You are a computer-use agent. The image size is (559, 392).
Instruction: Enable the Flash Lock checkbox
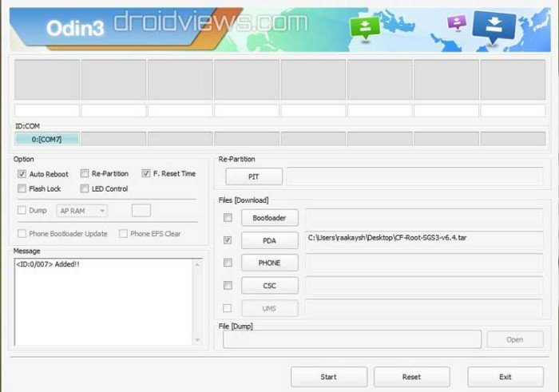tap(22, 188)
